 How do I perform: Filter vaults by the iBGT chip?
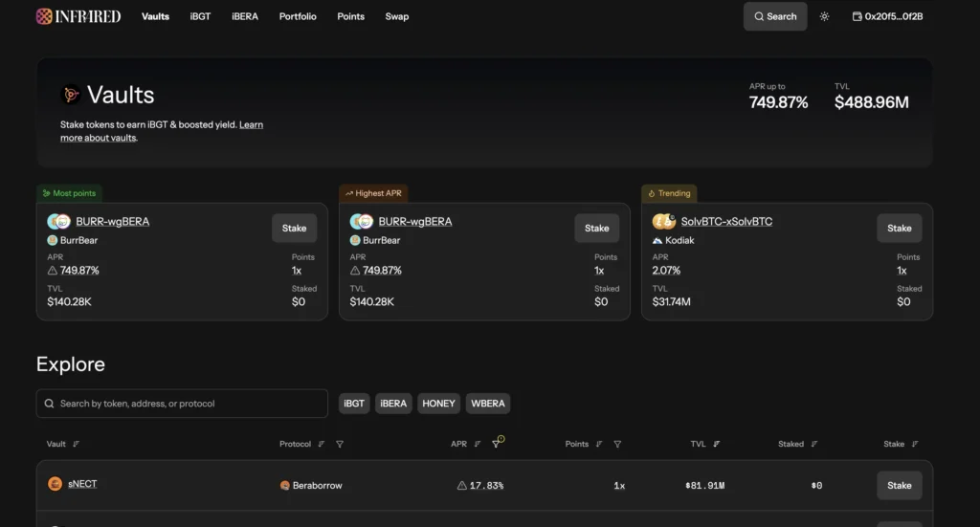(354, 404)
